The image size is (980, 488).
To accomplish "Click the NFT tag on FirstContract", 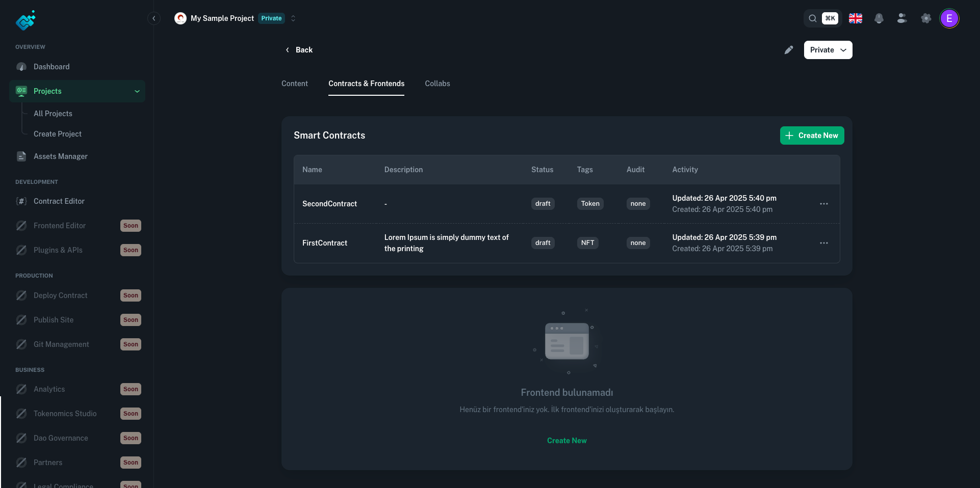I will (587, 243).
